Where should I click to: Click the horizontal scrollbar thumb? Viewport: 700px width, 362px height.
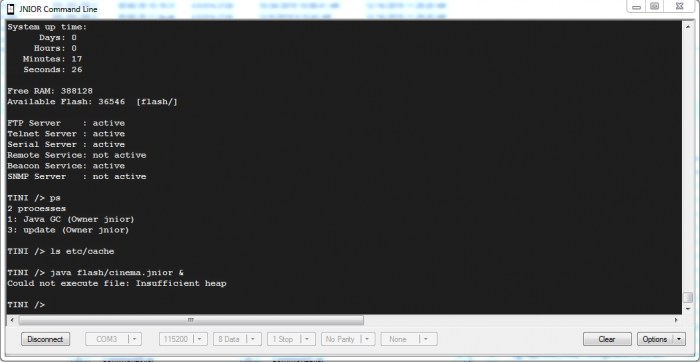tap(191, 320)
